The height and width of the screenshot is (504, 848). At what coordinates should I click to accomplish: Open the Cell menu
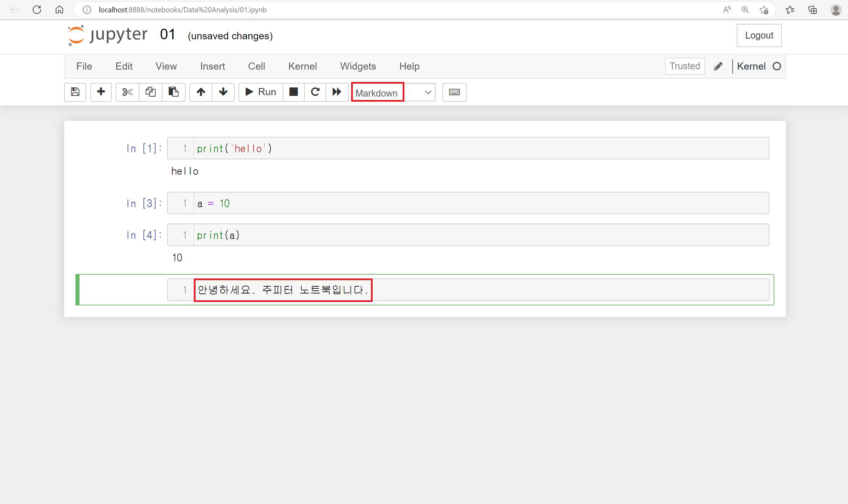tap(256, 66)
